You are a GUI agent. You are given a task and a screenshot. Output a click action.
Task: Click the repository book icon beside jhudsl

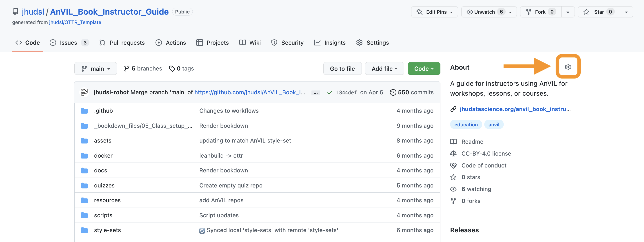[x=16, y=12]
